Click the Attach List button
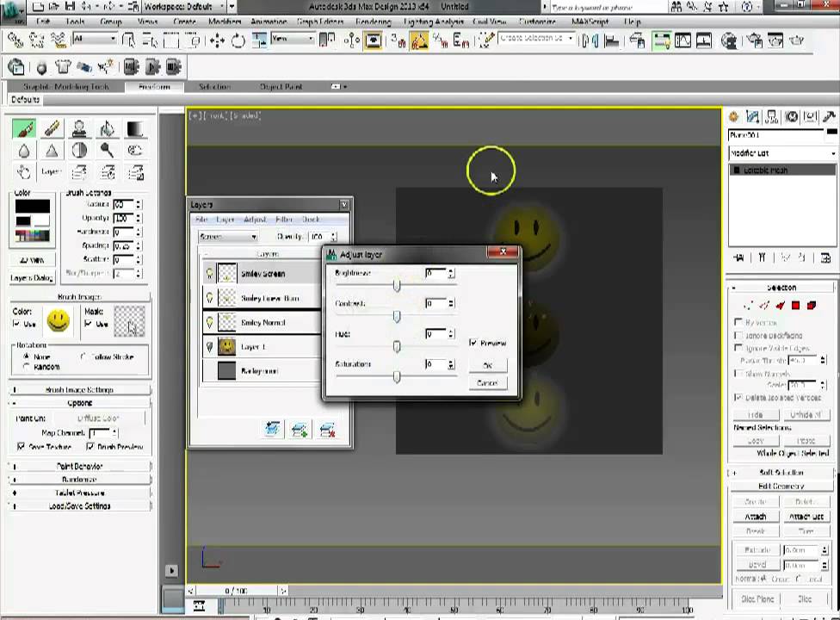 (806, 517)
